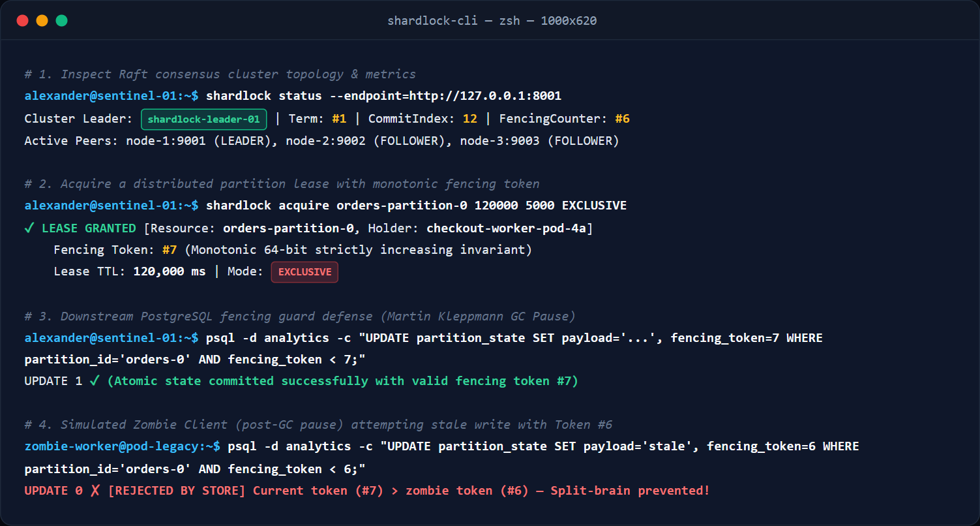The image size is (980, 526).
Task: Click the Resource value 'orders-partition-0' in lease output
Action: point(288,228)
